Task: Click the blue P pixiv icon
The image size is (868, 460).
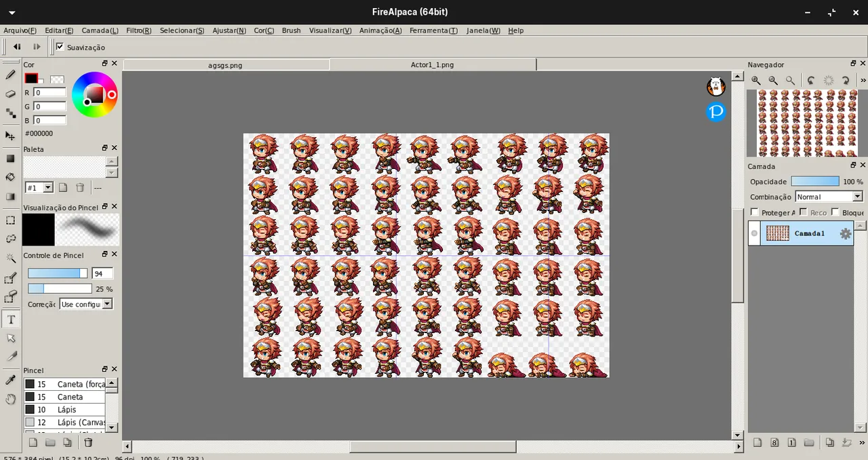Action: click(x=715, y=111)
